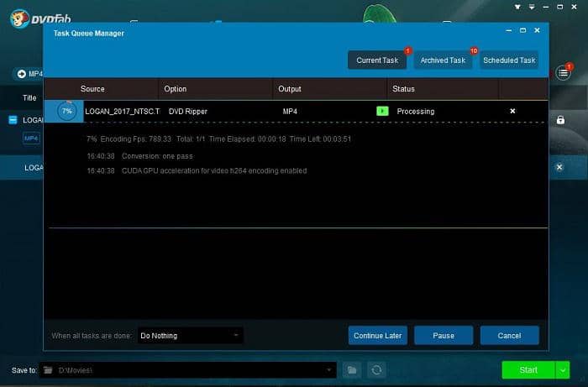Open the Save to folder browse icon

pyautogui.click(x=352, y=370)
